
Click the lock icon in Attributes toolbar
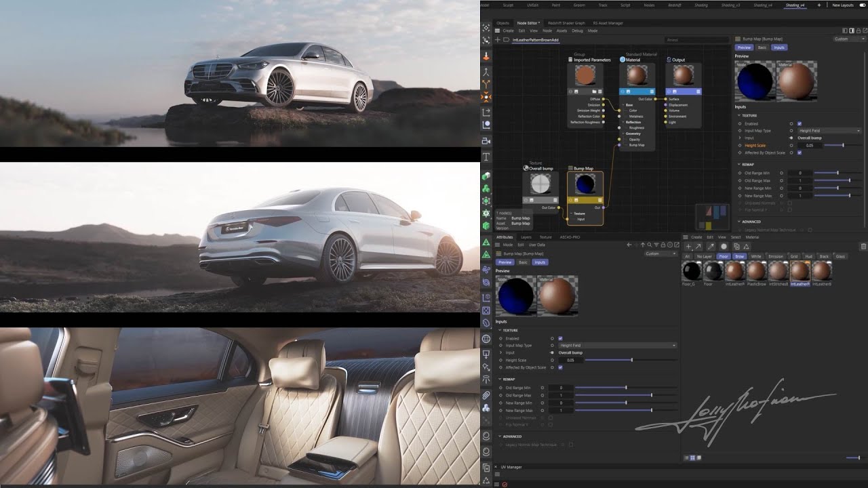pos(663,245)
